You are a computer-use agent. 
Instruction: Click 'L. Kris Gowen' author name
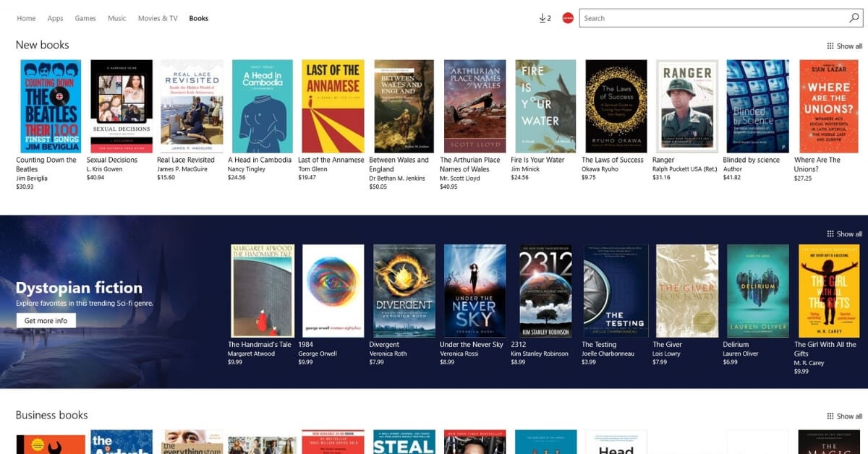pos(105,169)
